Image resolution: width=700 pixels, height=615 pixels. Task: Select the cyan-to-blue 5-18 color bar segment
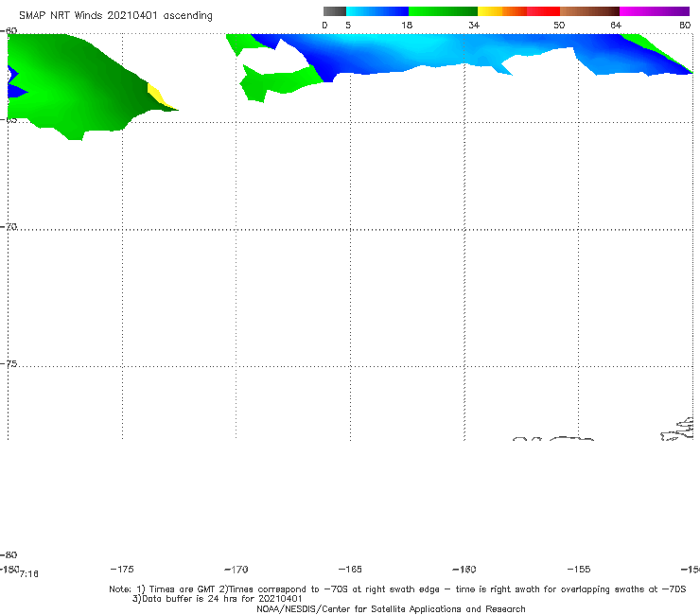pos(377,11)
